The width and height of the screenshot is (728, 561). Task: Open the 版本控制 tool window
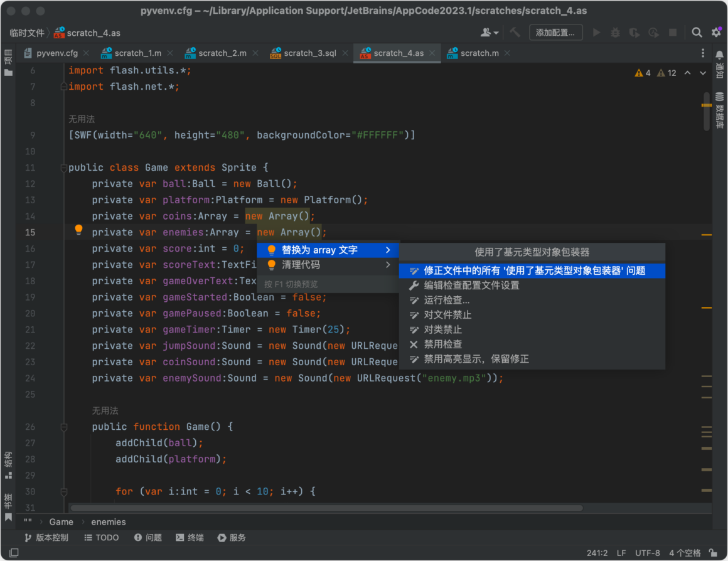point(46,538)
